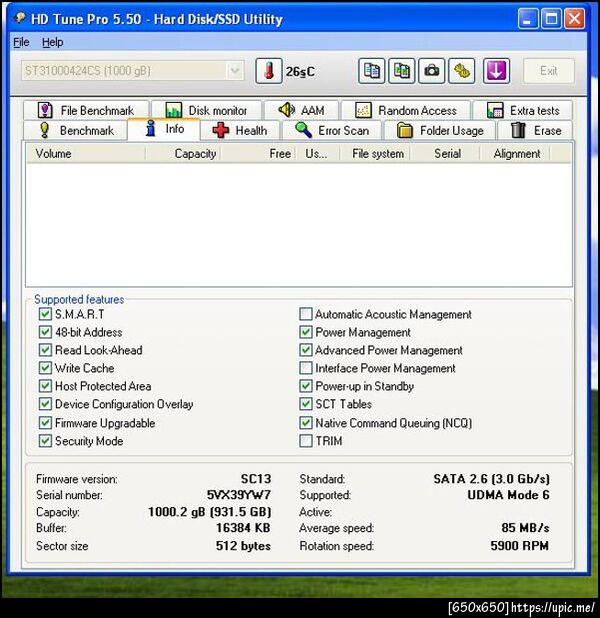Toggle the TRIM checkbox

(x=306, y=441)
